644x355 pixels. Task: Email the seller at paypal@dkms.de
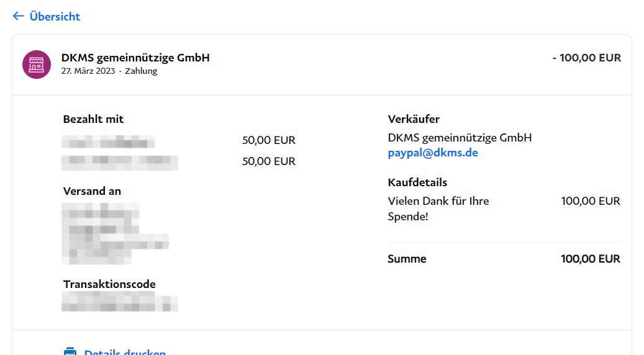pos(432,153)
